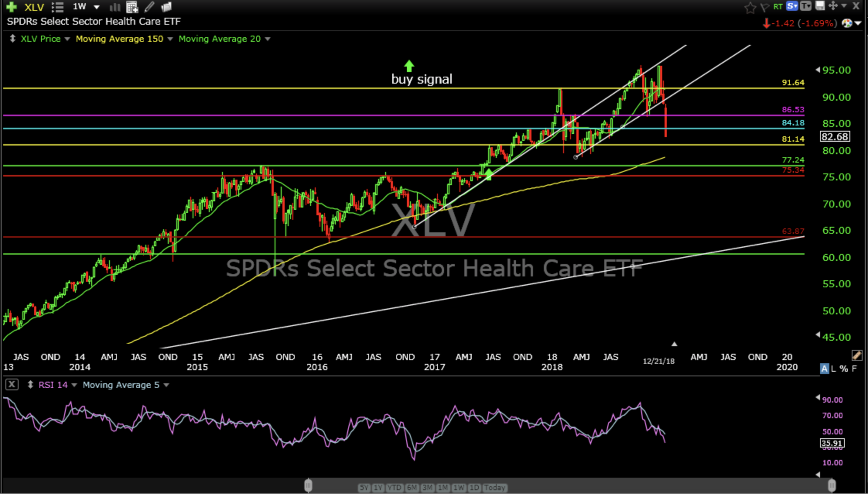
Task: Open the watchlist list icon
Action: pyautogui.click(x=58, y=7)
